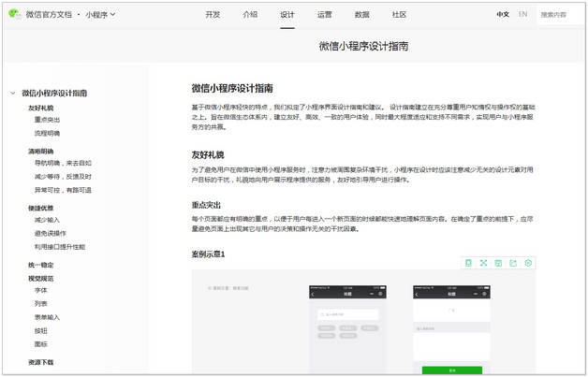
Task: Click the settings gear toolbar icon
Action: point(528,263)
